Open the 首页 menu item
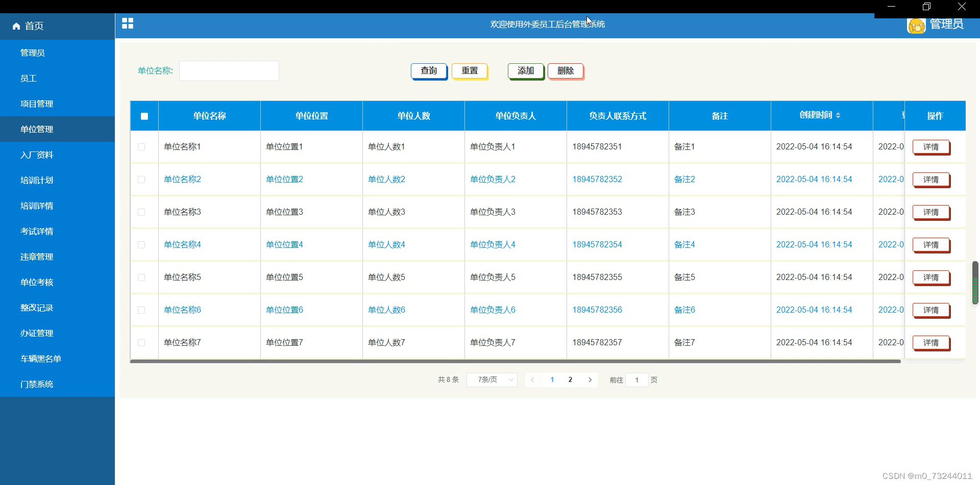Image resolution: width=980 pixels, height=485 pixels. [x=57, y=26]
